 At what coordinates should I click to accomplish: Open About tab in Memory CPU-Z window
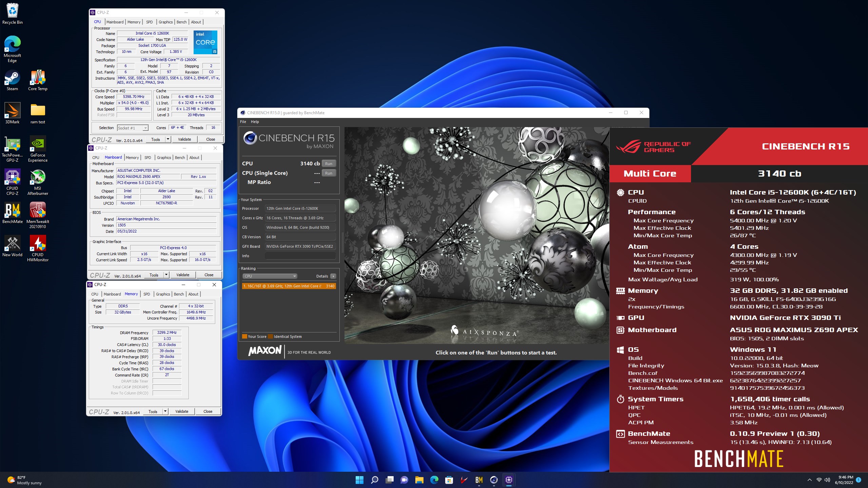click(x=193, y=294)
